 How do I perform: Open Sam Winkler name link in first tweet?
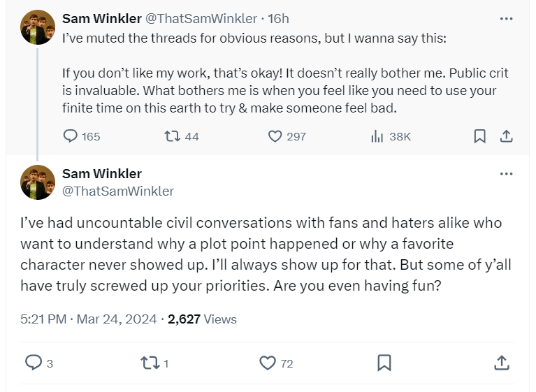(x=102, y=18)
